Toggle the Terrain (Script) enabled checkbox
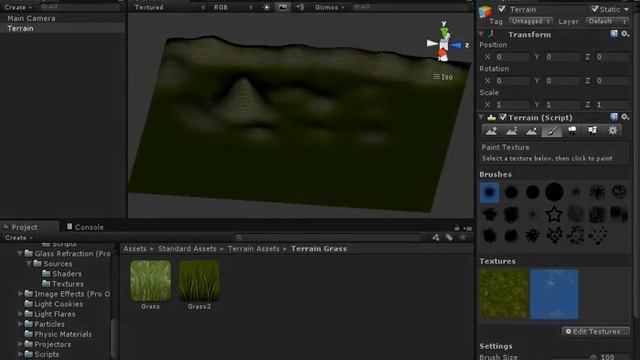The image size is (640, 360). [503, 117]
